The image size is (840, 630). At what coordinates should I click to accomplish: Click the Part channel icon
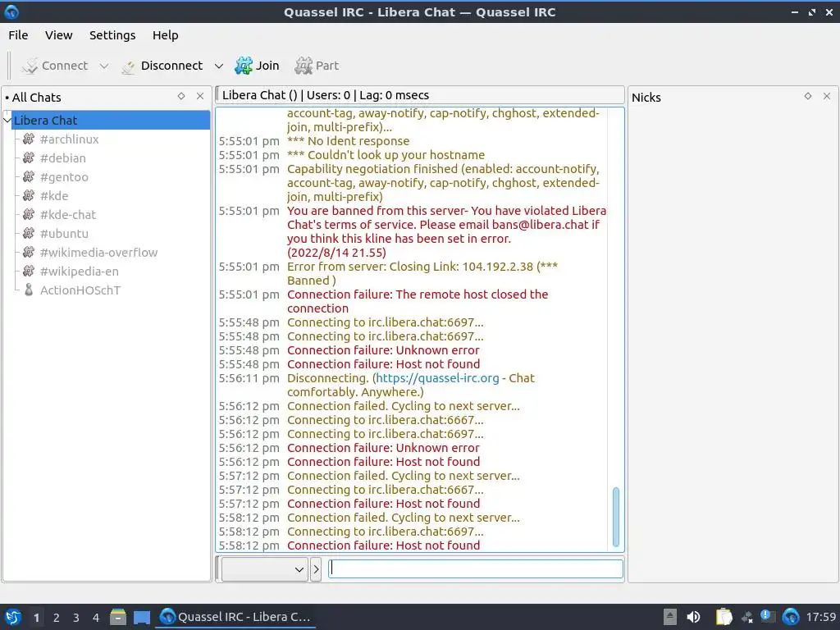point(304,66)
